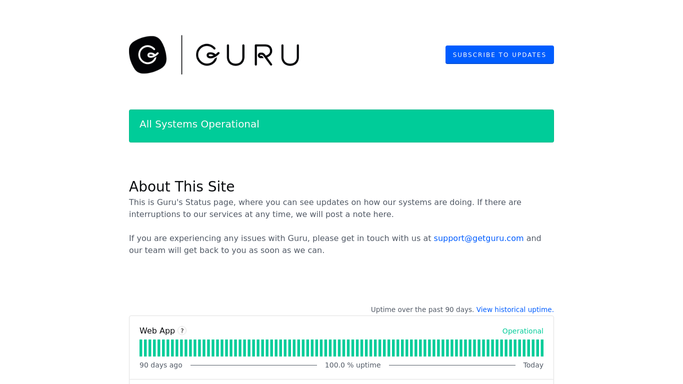Click the green Operational status label

coord(523,331)
